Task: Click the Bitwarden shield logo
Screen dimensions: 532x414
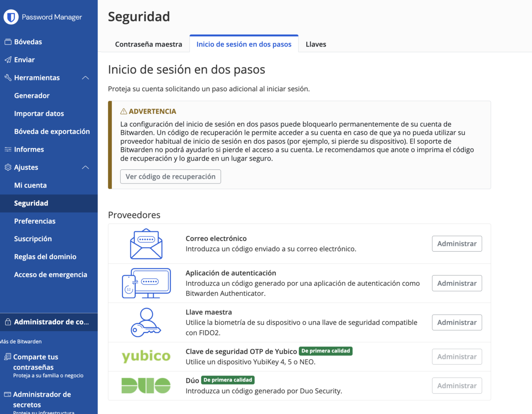Action: pyautogui.click(x=11, y=17)
